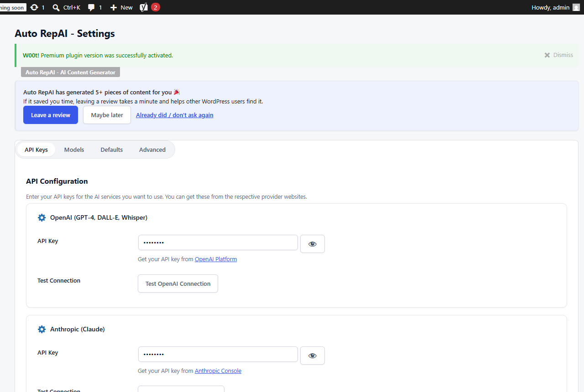Click the New menu item in admin bar
This screenshot has width=584, height=392.
click(121, 7)
